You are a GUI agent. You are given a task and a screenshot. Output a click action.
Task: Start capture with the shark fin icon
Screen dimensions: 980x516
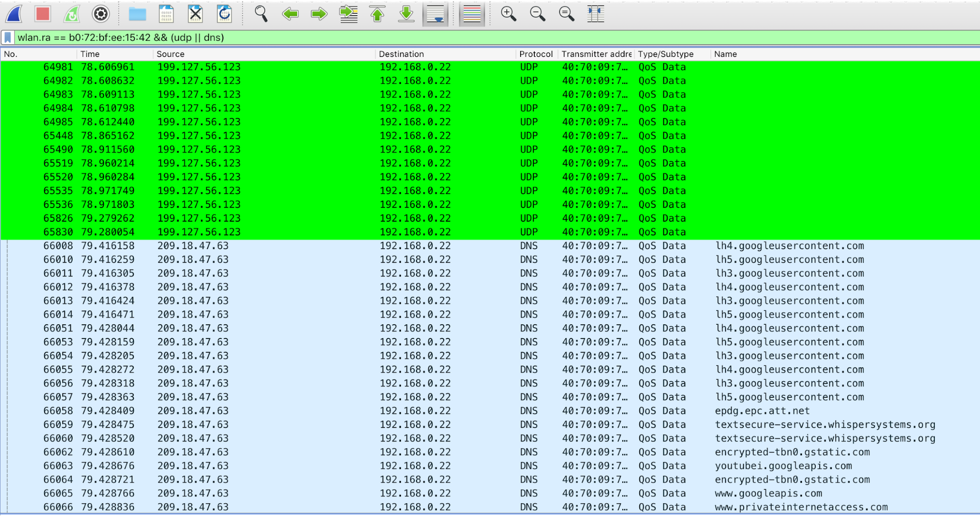[x=14, y=14]
